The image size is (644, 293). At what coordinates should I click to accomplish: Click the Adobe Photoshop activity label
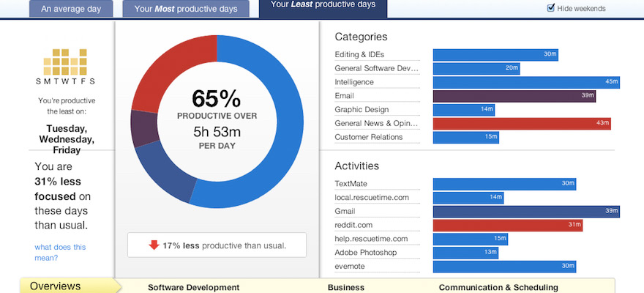(x=365, y=252)
